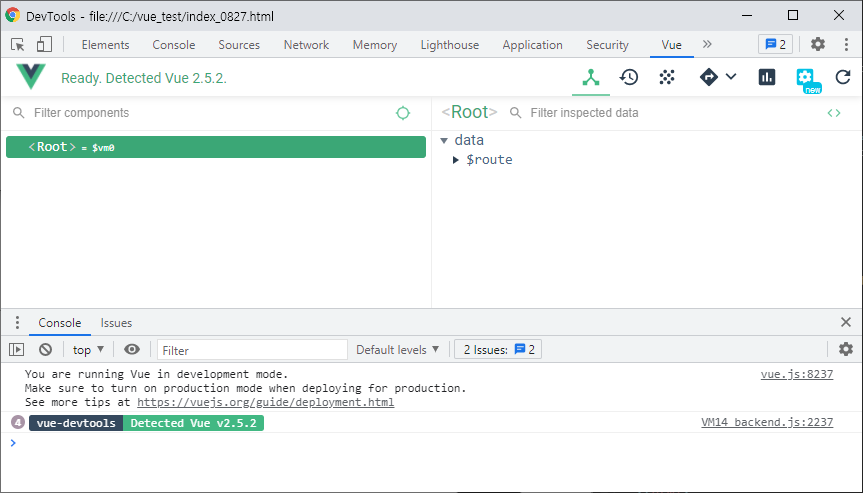863x493 pixels.
Task: Switch to the Elements tab
Action: 105,45
